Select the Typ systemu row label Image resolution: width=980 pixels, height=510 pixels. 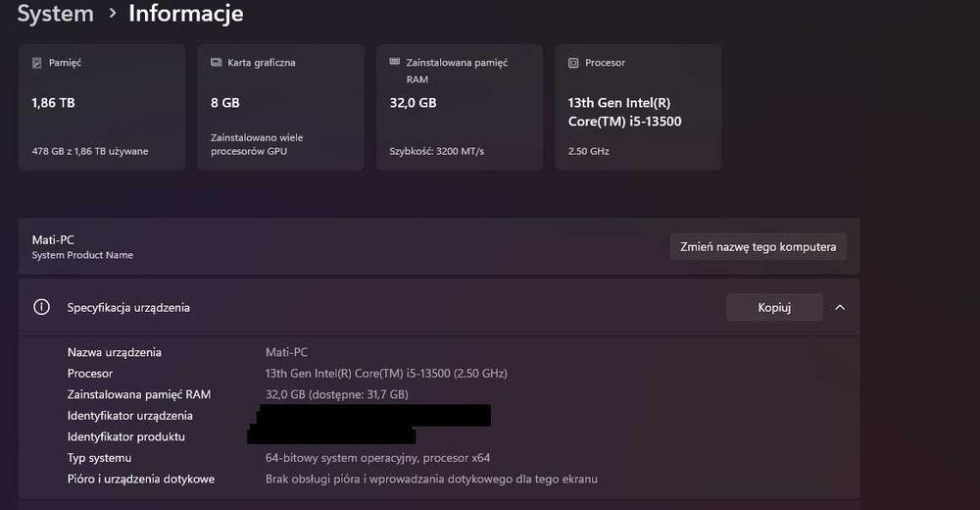pyautogui.click(x=99, y=458)
